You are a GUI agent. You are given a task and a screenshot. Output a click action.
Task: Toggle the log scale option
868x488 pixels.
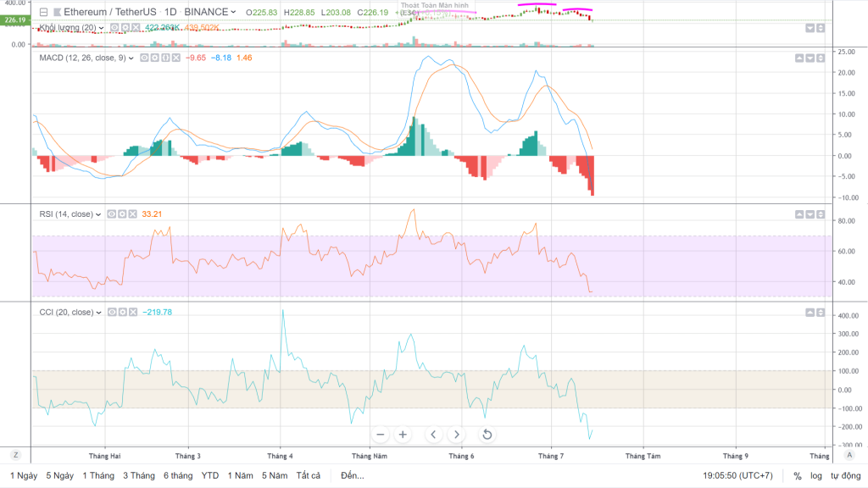[815, 476]
